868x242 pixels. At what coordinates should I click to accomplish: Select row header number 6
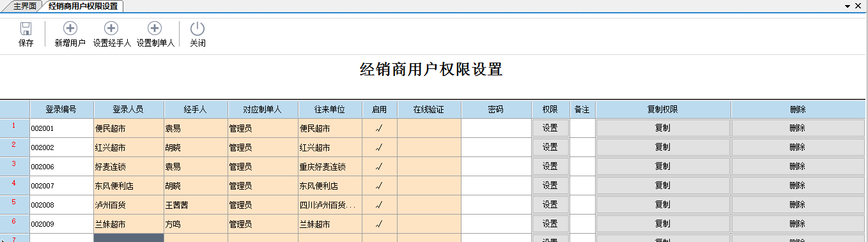coord(15,224)
